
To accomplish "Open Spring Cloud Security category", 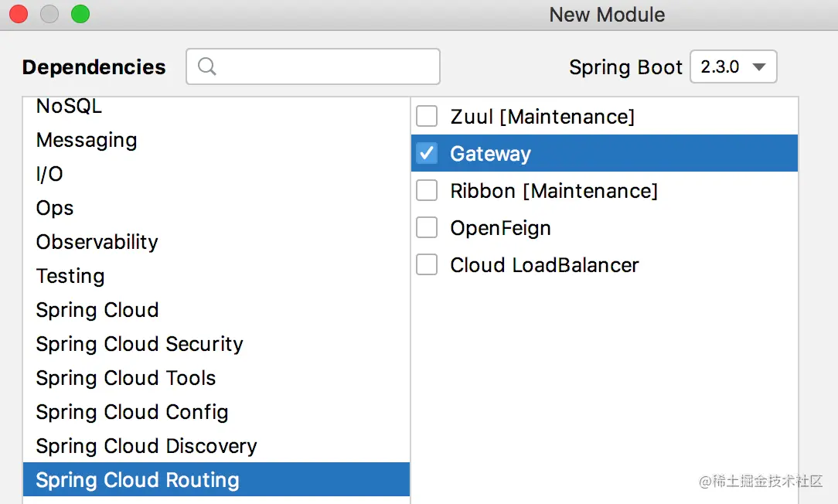I will 139,344.
